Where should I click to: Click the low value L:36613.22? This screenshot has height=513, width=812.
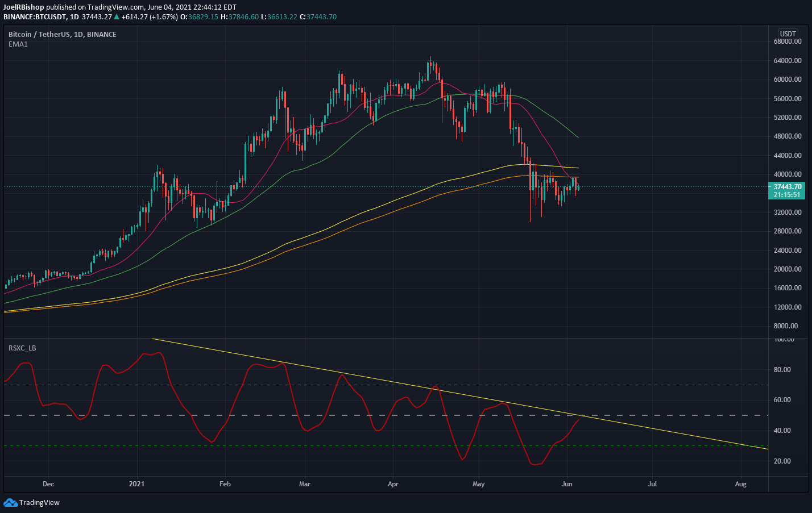279,17
